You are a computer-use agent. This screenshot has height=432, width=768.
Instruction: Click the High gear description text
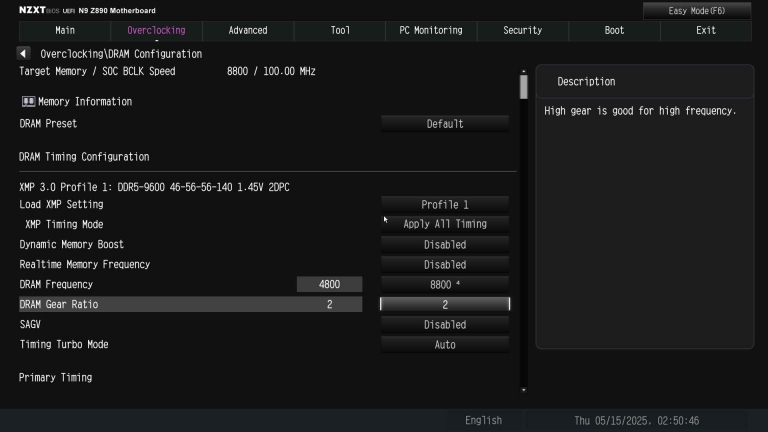click(x=640, y=111)
